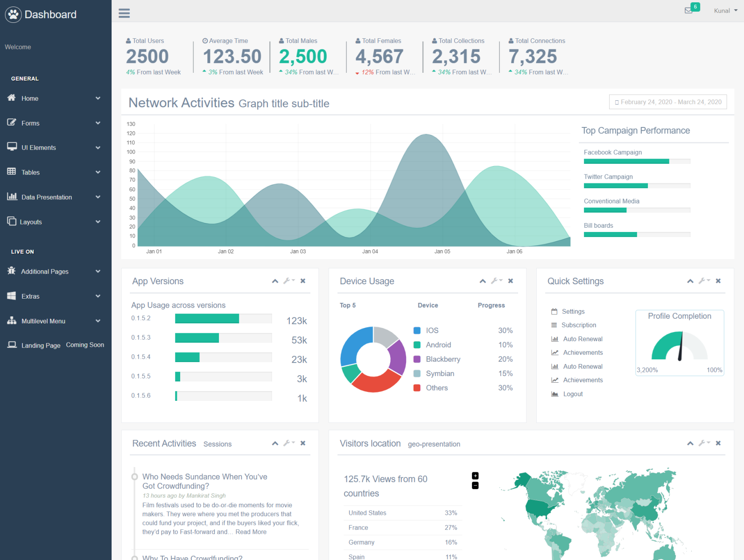Viewport: 744px width, 560px height.
Task: Open Device Usage wrench settings dropdown
Action: coord(497,280)
